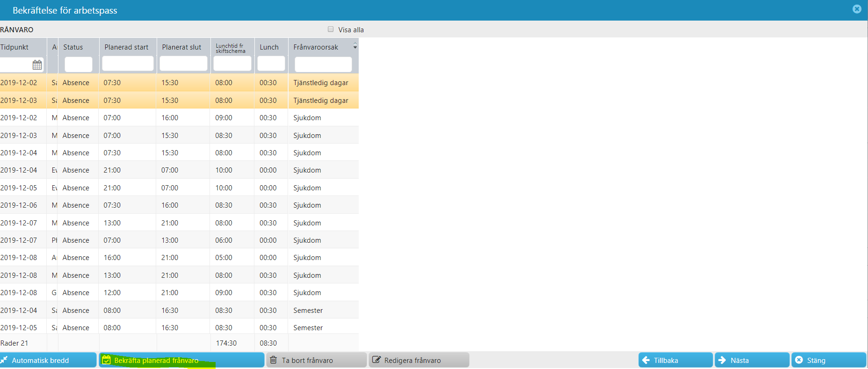Click the calendar-check icon for Bekräfta planerad frånvaro
The image size is (868, 369).
point(107,360)
